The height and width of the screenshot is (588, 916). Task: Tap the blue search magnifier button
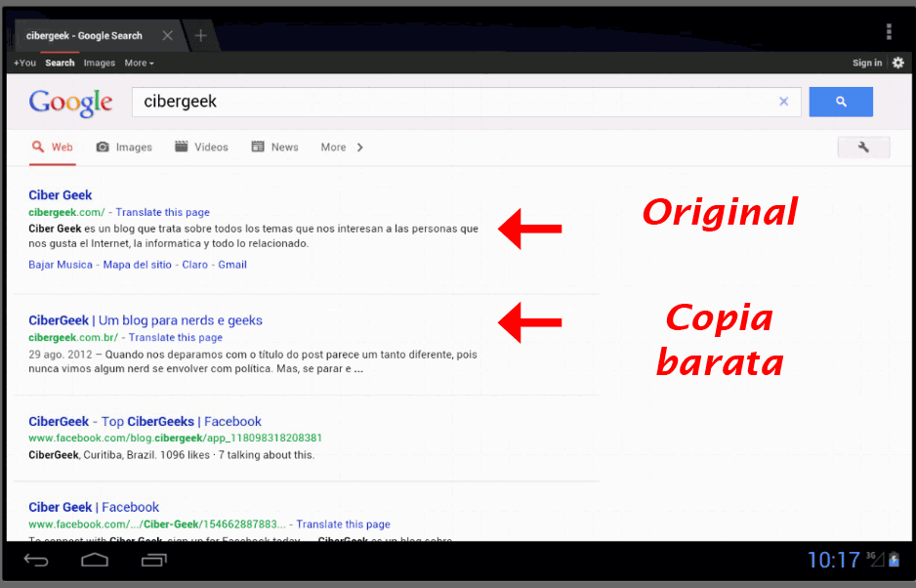[x=840, y=101]
